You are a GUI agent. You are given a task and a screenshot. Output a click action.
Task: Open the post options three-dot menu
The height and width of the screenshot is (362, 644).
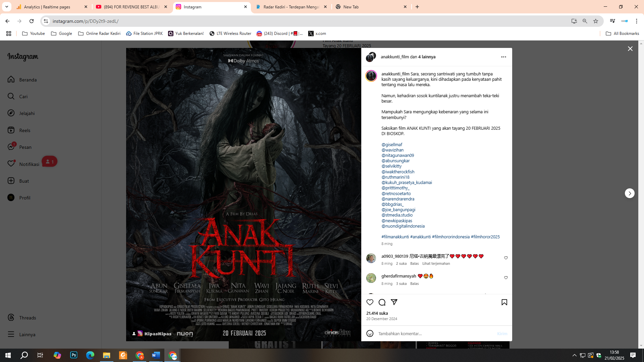click(503, 57)
